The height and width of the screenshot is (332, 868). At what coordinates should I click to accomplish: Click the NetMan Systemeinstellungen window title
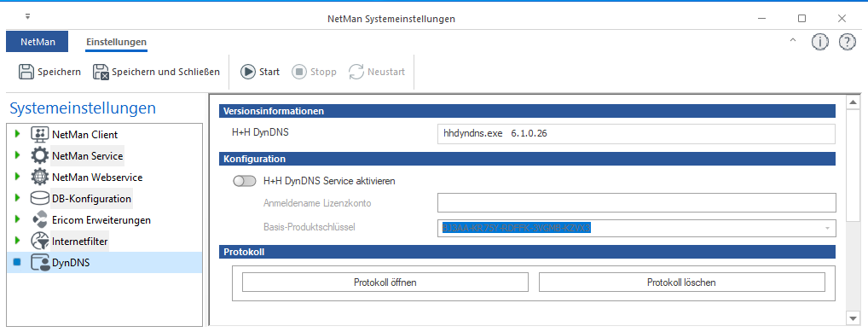391,19
